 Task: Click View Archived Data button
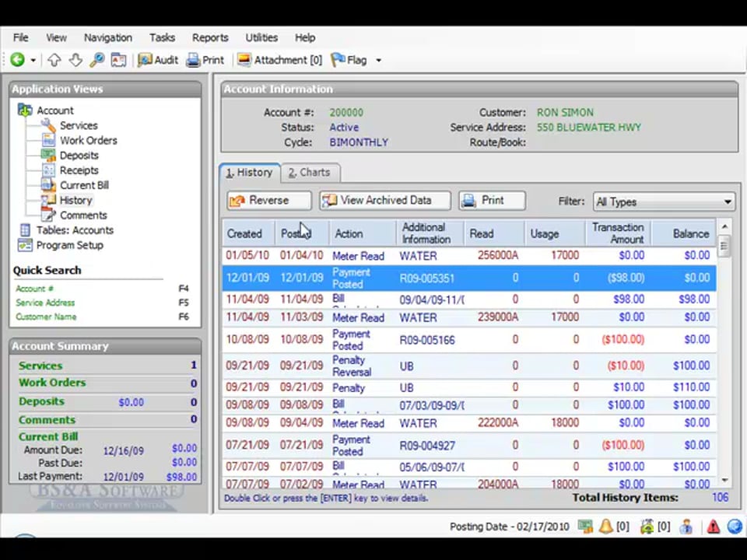(385, 201)
